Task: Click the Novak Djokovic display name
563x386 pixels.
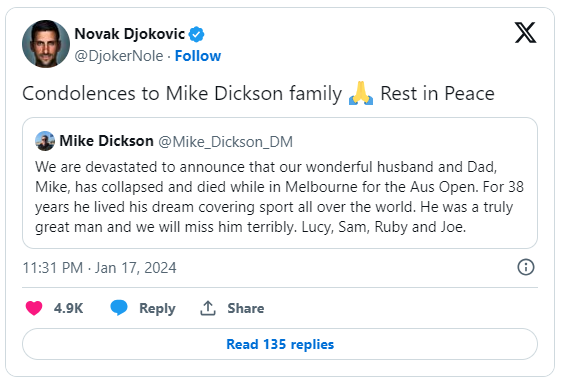Action: tap(130, 34)
